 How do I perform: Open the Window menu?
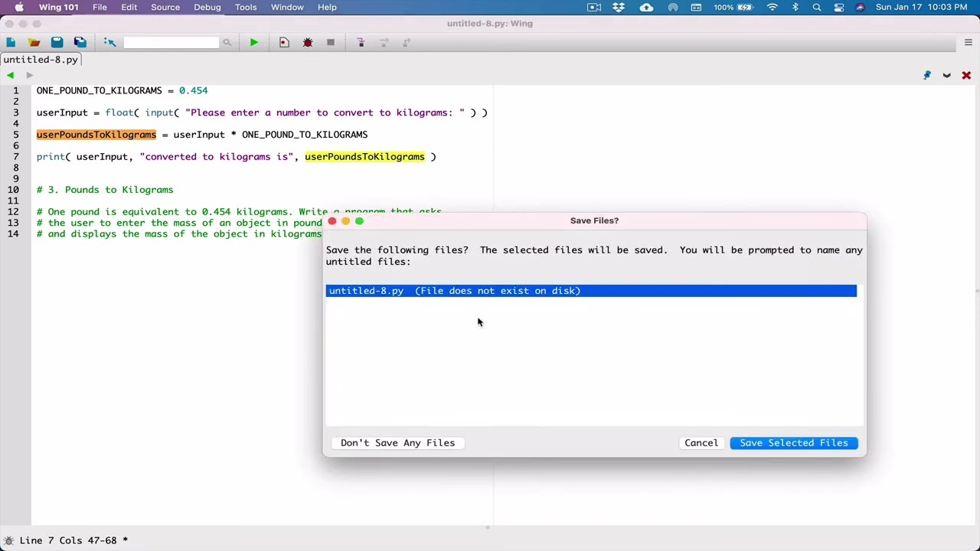click(287, 7)
